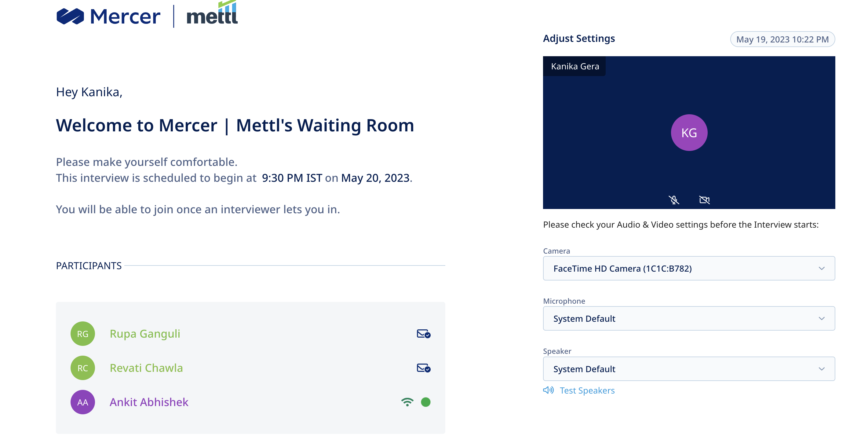Click the RG participant avatar
The height and width of the screenshot is (447, 868).
(82, 334)
